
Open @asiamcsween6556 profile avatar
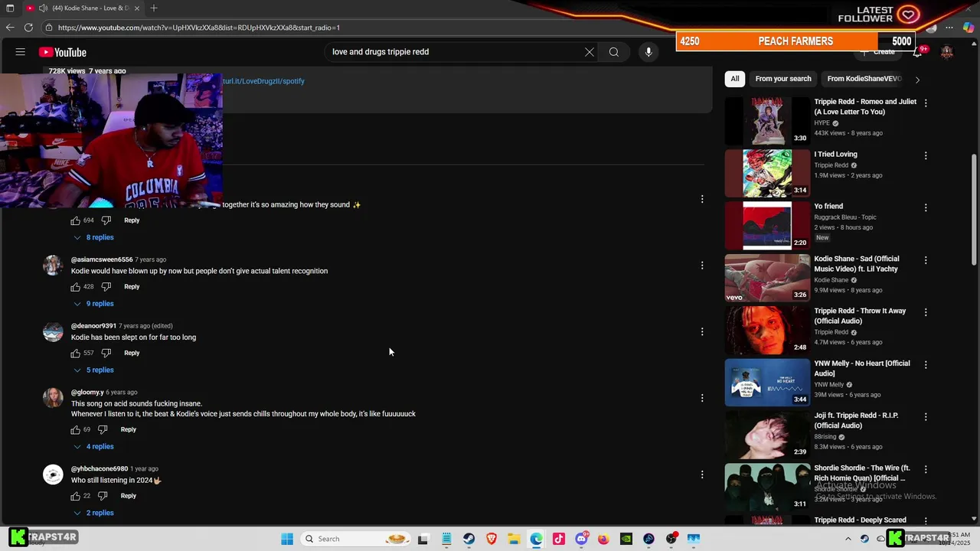(53, 266)
